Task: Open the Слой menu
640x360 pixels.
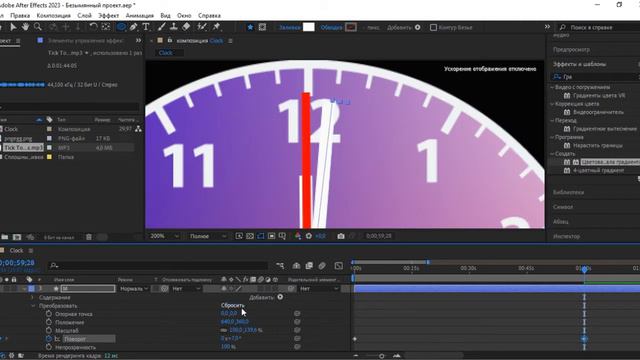Action: pos(84,16)
